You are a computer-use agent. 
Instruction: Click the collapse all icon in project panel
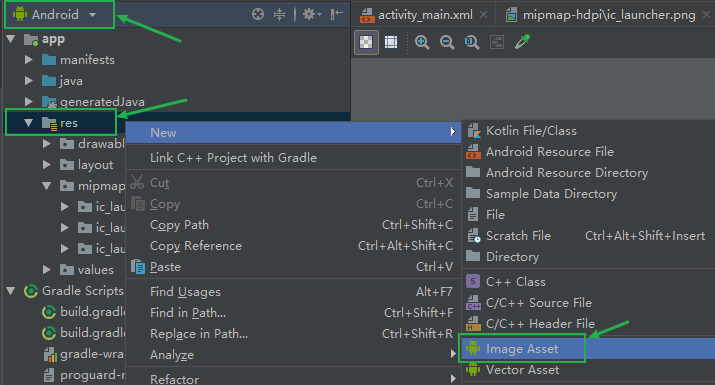280,15
